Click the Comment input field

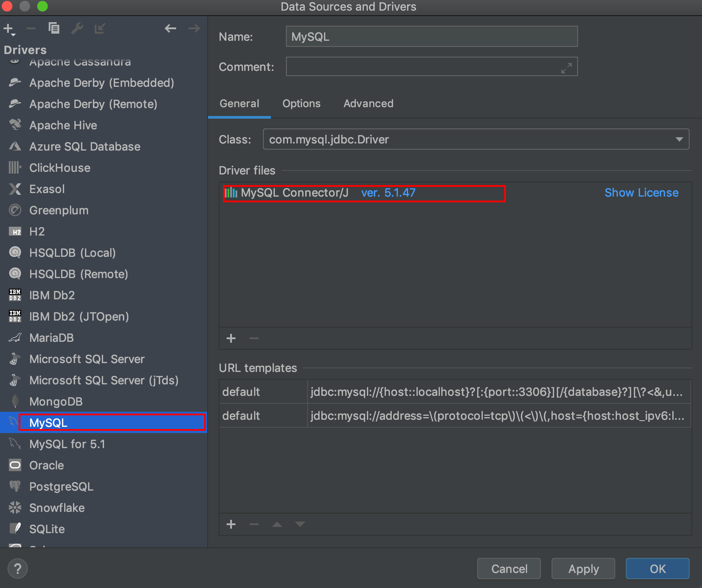pyautogui.click(x=432, y=66)
